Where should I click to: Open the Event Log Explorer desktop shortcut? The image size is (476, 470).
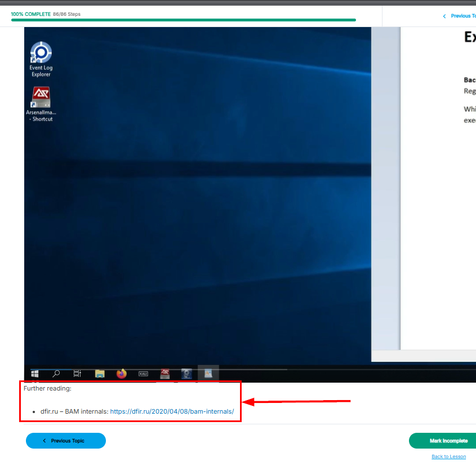[x=41, y=60]
